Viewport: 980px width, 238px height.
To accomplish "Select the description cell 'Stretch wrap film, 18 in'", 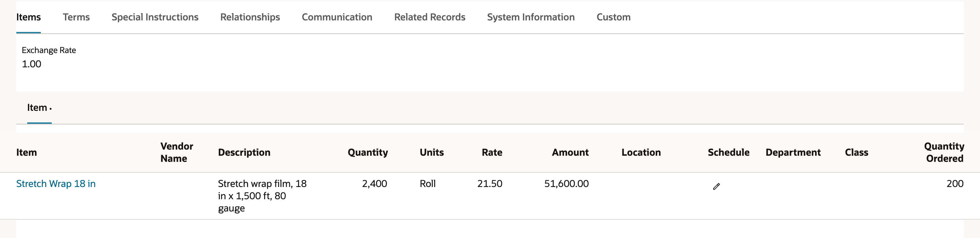I will (x=262, y=196).
